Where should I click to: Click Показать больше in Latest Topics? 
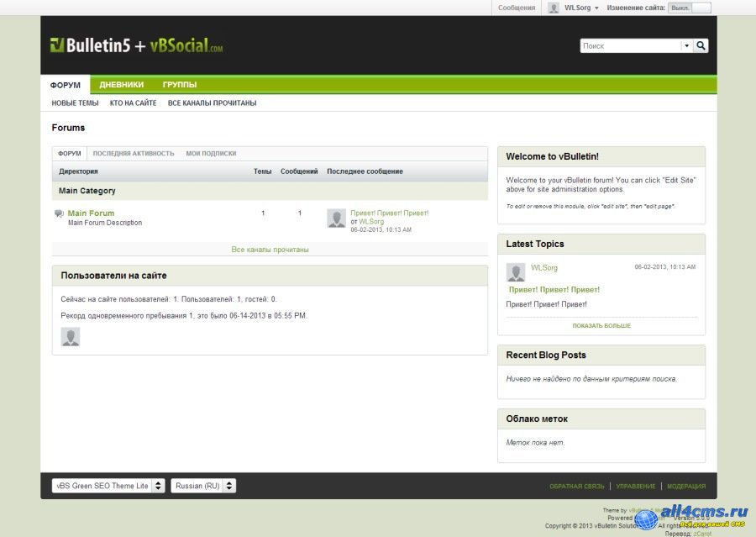601,326
